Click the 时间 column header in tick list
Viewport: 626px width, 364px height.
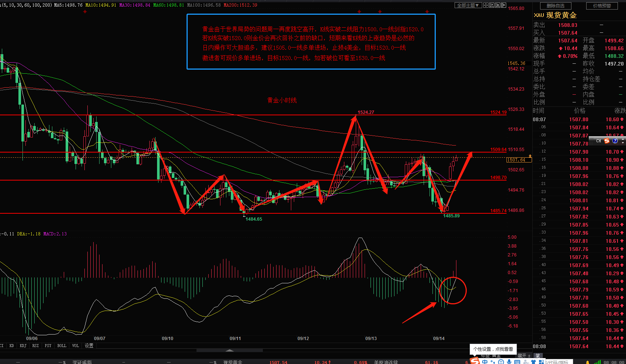pos(538,111)
